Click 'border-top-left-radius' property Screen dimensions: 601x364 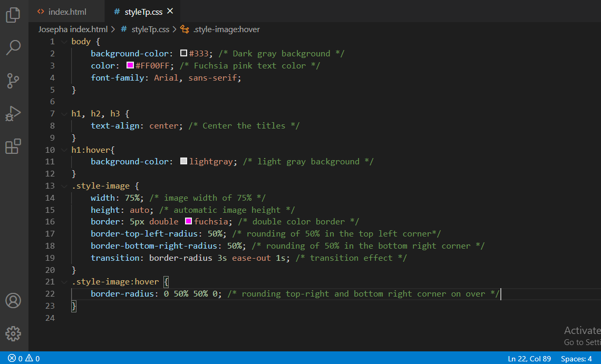pyautogui.click(x=144, y=234)
